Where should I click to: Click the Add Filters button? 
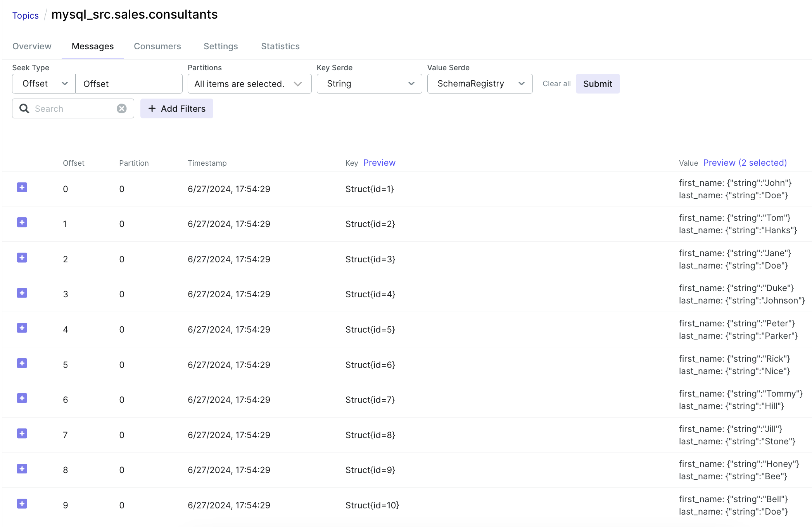click(177, 109)
